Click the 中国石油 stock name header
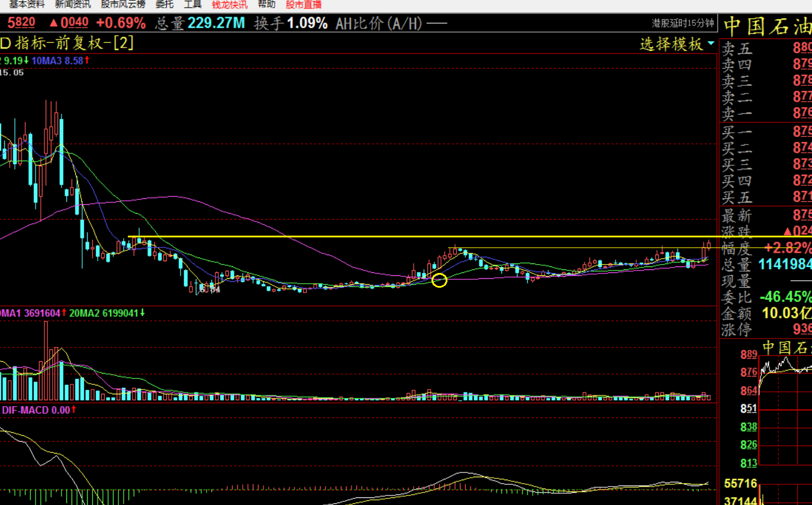The image size is (812, 505). [767, 27]
